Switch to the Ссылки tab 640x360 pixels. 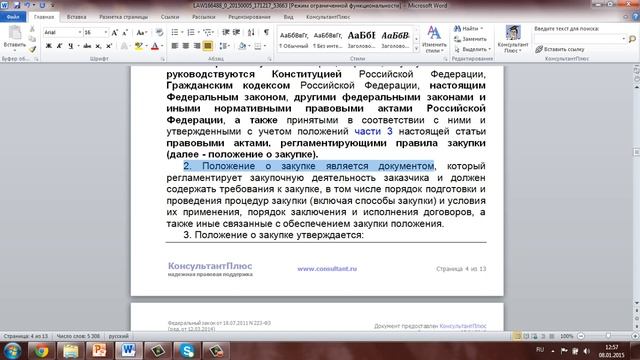point(170,17)
